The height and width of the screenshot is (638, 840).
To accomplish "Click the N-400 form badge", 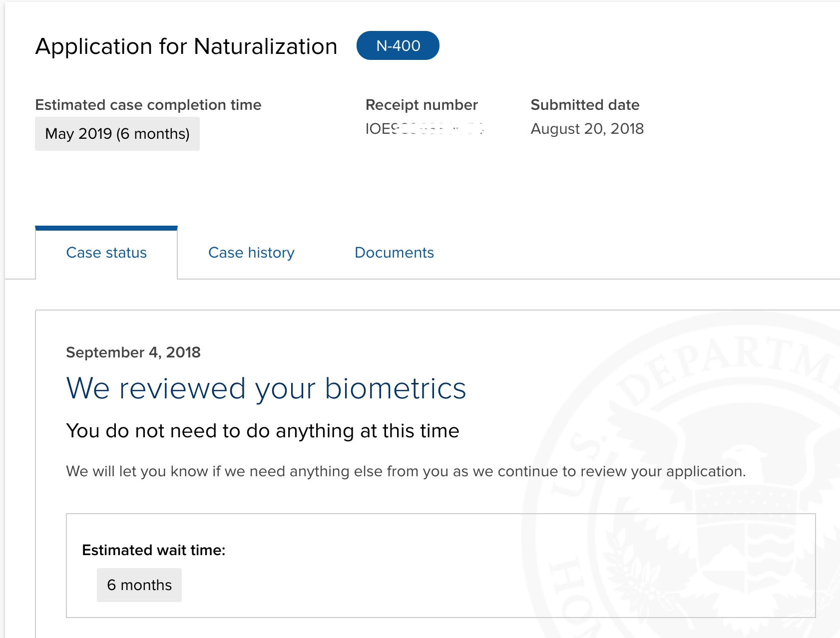I will click(398, 45).
